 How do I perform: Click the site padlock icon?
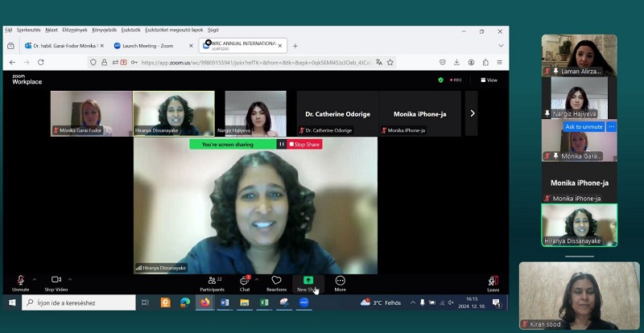tap(105, 63)
